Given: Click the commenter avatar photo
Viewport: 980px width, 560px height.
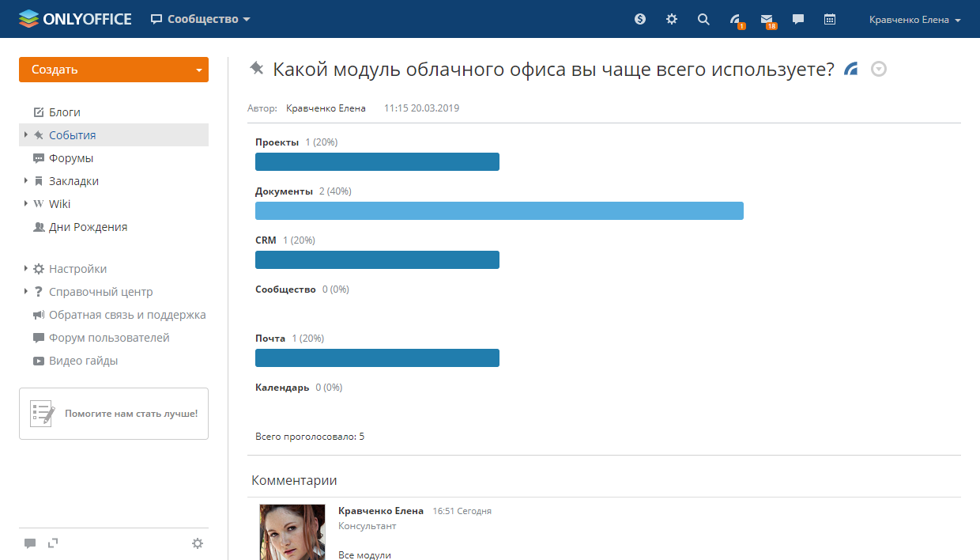Looking at the screenshot, I should [x=292, y=532].
